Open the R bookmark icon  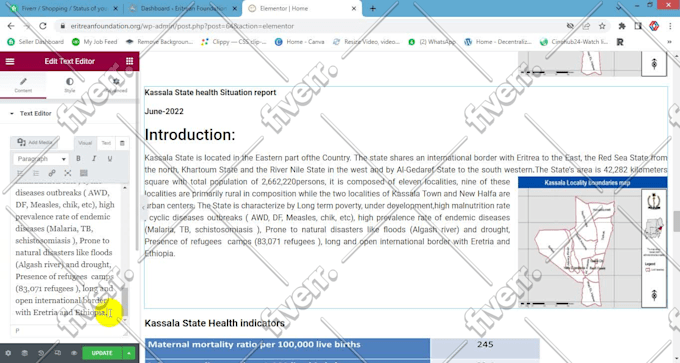620,42
